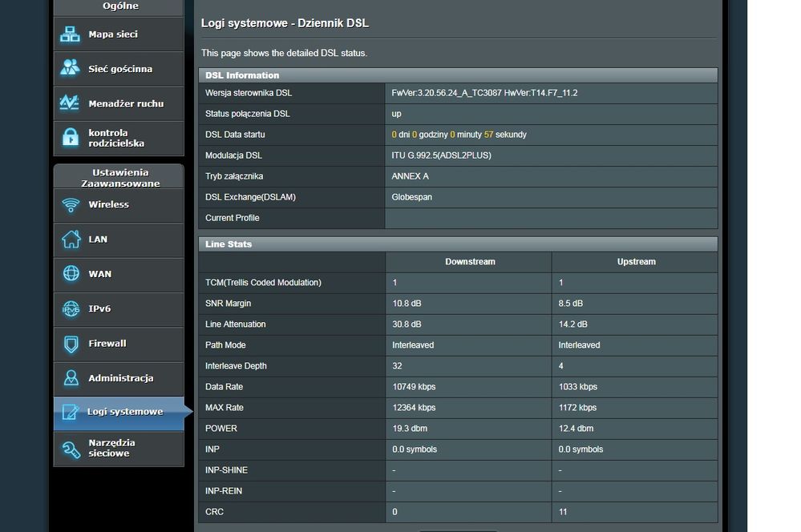This screenshot has height=532, width=801.
Task: Click the Downstream column header
Action: point(470,262)
